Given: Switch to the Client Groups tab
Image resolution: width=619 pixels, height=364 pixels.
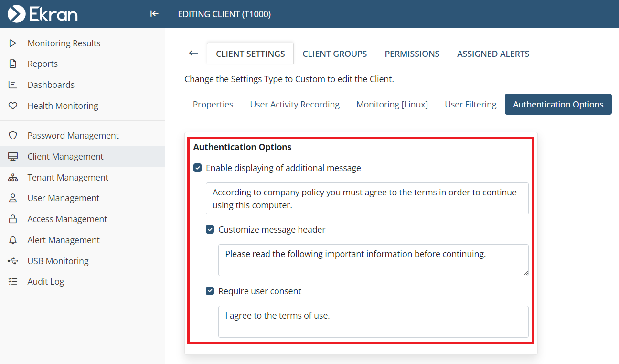Looking at the screenshot, I should [335, 54].
